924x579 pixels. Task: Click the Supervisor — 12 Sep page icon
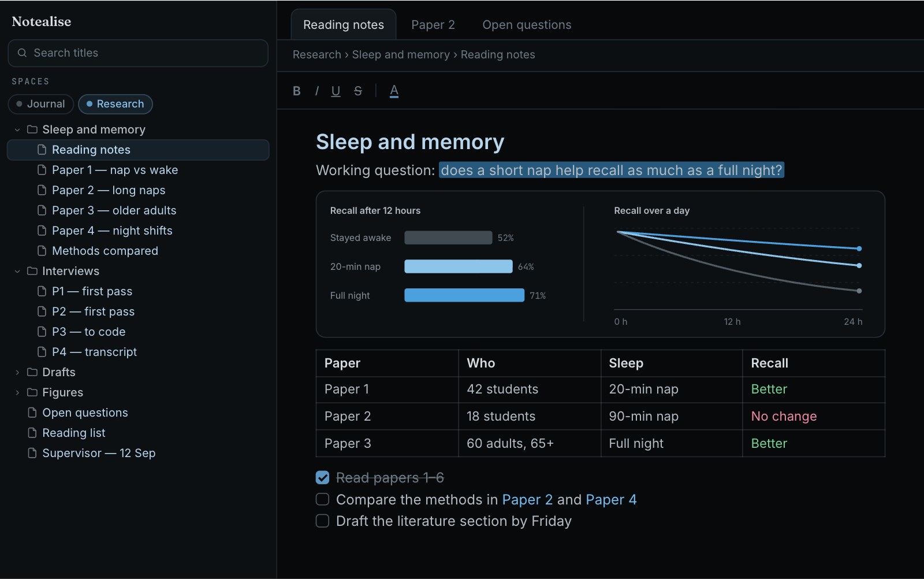point(32,453)
